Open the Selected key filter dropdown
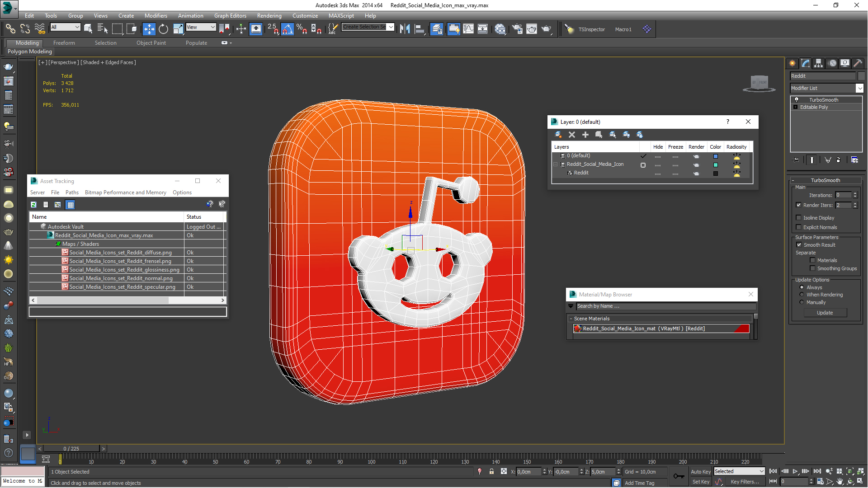The width and height of the screenshot is (868, 488). click(739, 471)
